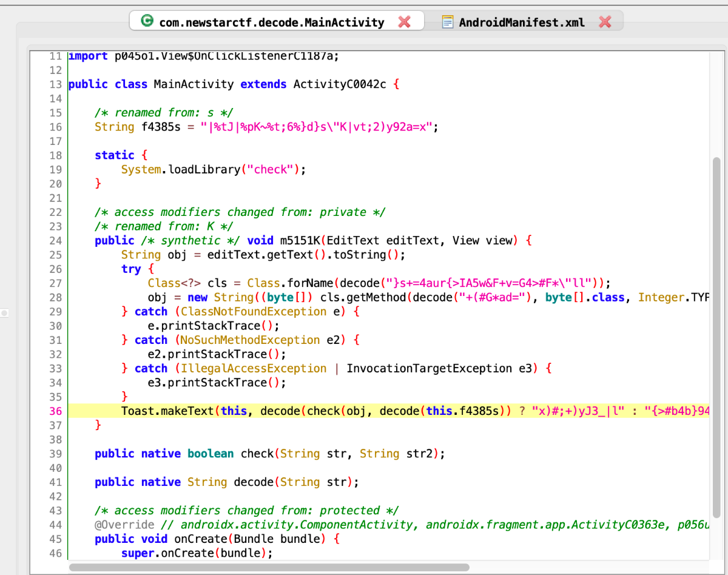Click the horizontal scrollbar under the code
The height and width of the screenshot is (575, 728).
[x=269, y=568]
